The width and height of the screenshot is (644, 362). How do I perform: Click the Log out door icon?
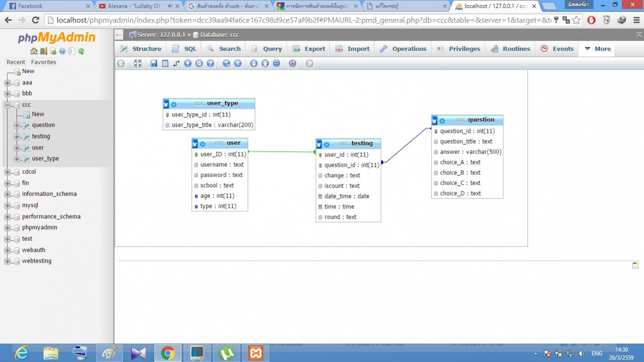coord(43,51)
